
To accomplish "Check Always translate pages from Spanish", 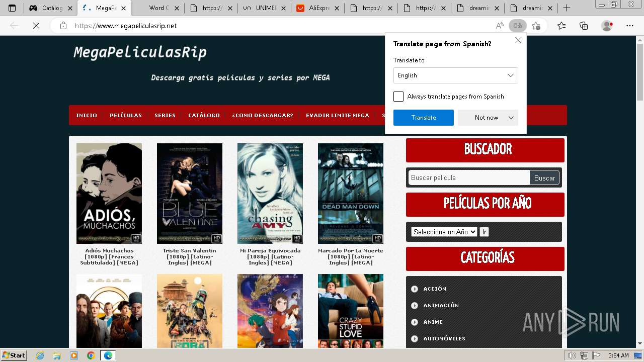I will pyautogui.click(x=398, y=97).
